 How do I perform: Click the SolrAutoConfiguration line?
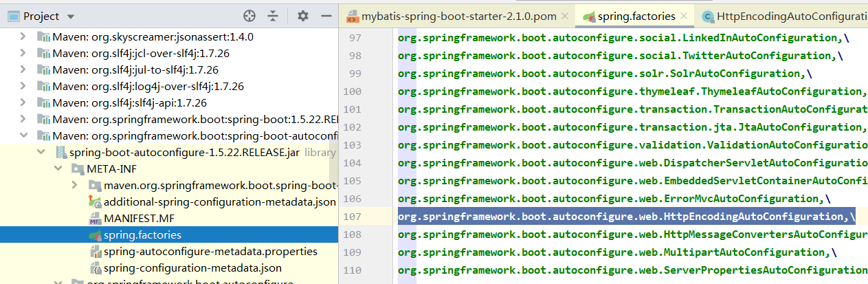click(x=605, y=74)
